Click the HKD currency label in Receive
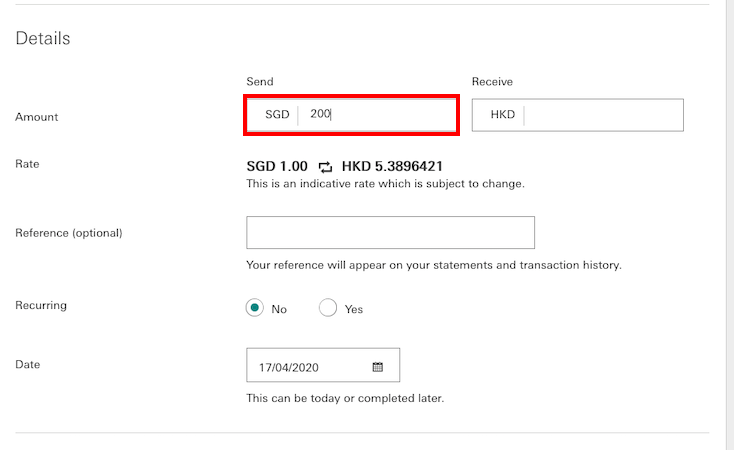Viewport: 734px width, 450px height. 503,114
